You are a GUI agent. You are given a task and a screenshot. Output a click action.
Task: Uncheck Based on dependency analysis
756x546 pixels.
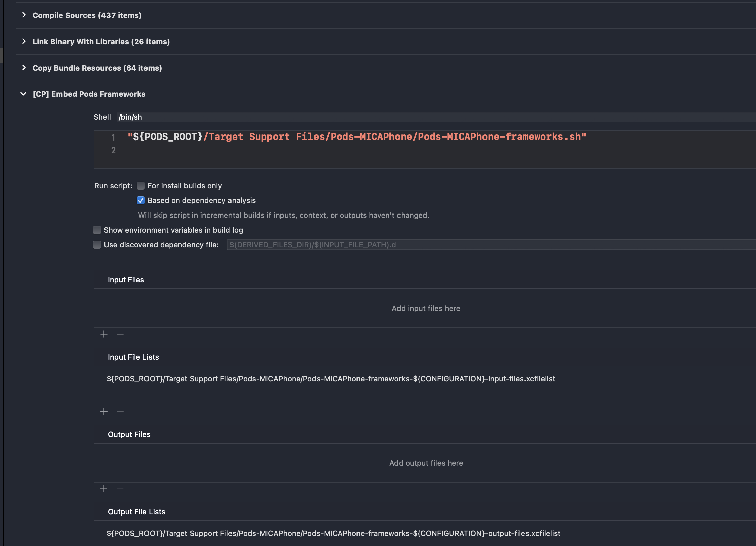click(141, 200)
